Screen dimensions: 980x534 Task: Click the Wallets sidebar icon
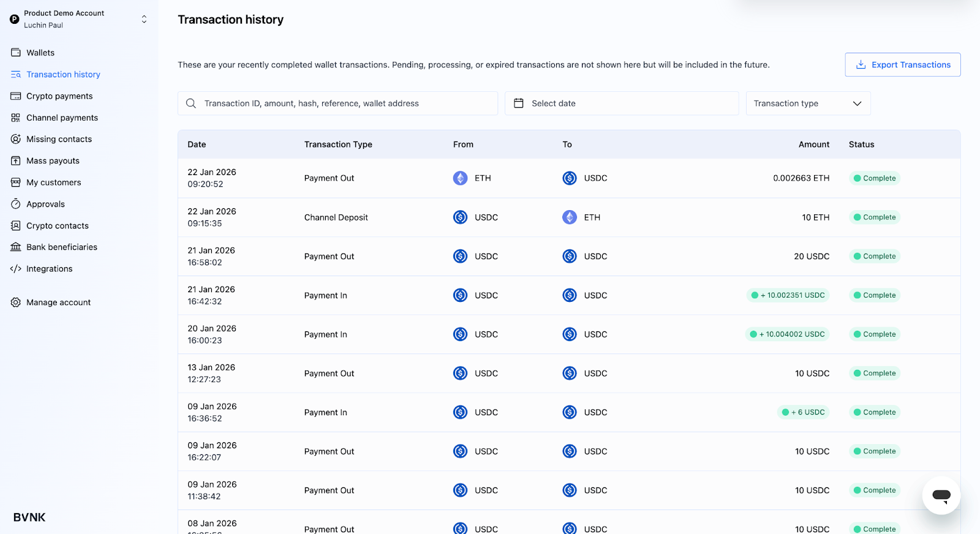(x=16, y=53)
